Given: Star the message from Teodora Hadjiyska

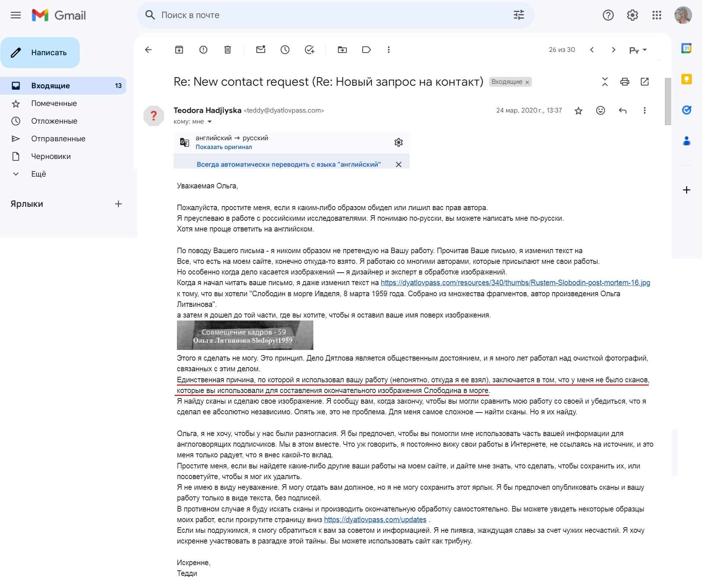Looking at the screenshot, I should click(578, 111).
